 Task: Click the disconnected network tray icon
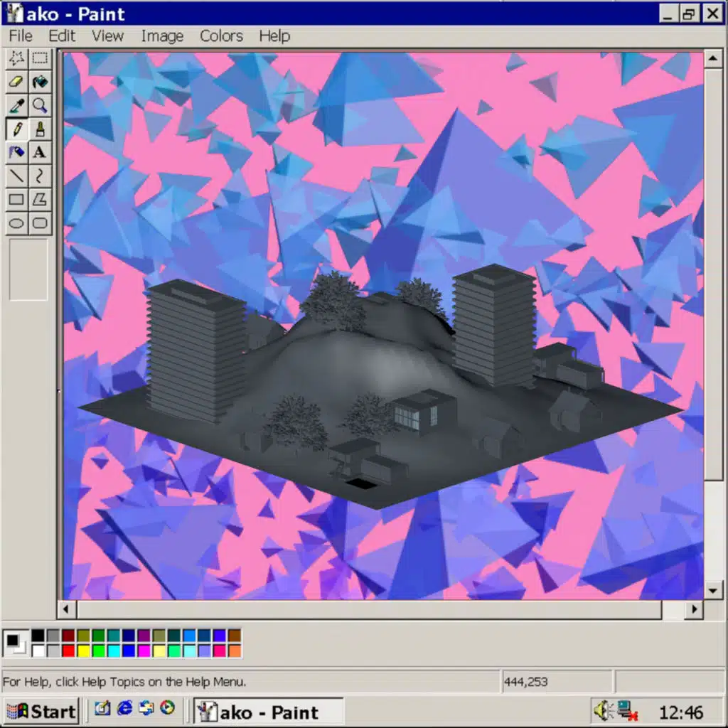[x=627, y=710]
